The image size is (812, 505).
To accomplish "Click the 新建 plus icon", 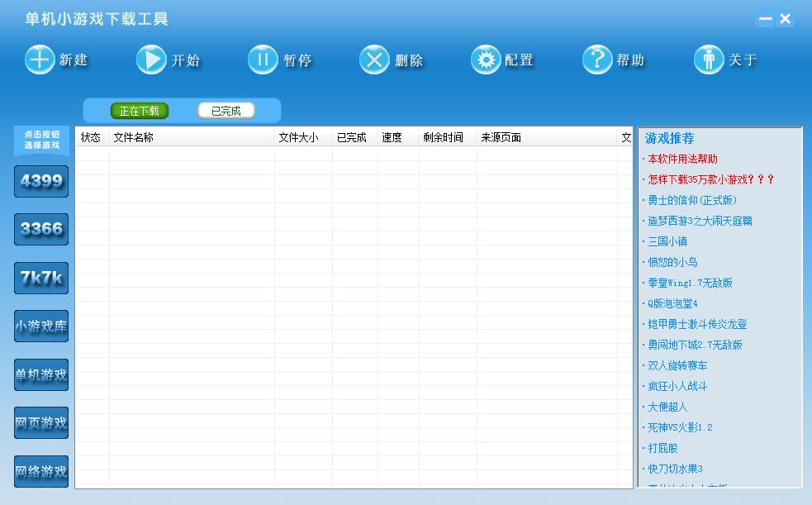I will coord(40,60).
